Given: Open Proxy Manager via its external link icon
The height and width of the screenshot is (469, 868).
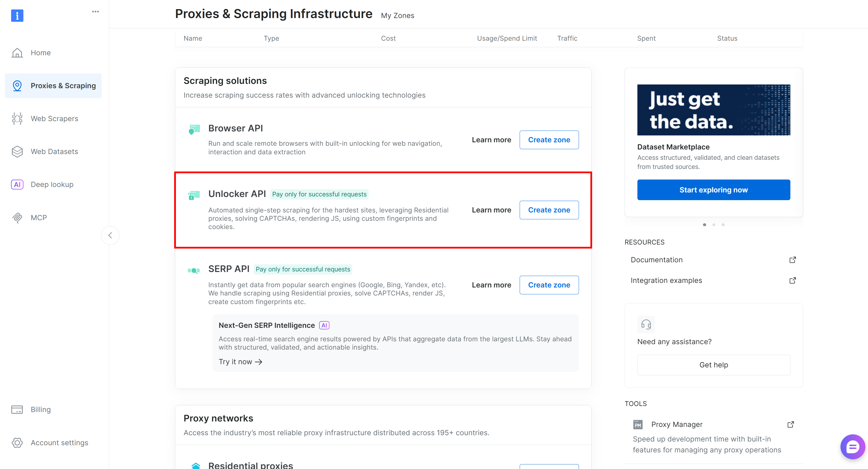Looking at the screenshot, I should click(x=791, y=424).
